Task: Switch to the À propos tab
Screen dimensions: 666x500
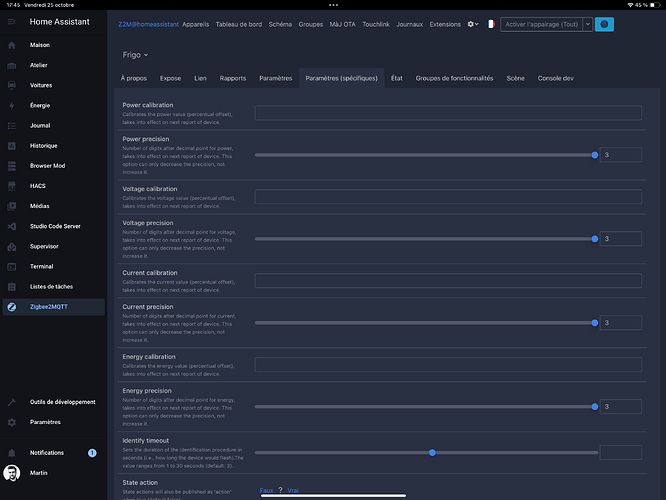Action: coord(133,78)
